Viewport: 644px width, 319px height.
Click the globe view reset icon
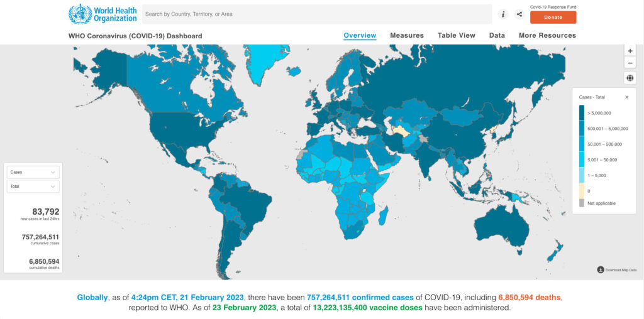[x=630, y=78]
